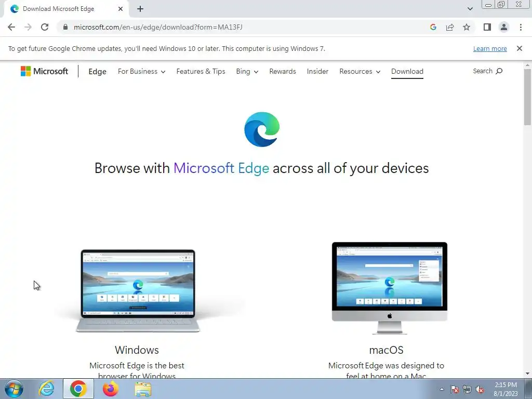Open the taskbar clock showing 2:15 PM
The image size is (532, 399).
point(506,389)
